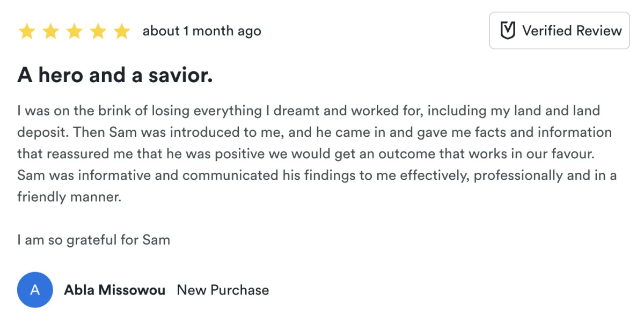Click the first yellow rating star
Image resolution: width=644 pixels, height=323 pixels.
(26, 32)
